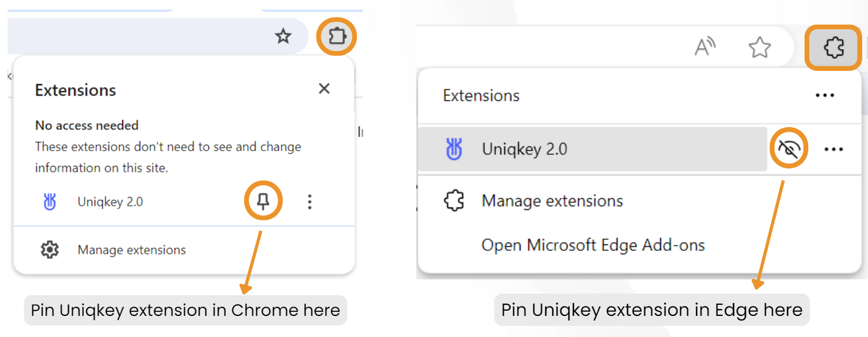Open Manage extensions in Chrome popup

pyautogui.click(x=131, y=250)
